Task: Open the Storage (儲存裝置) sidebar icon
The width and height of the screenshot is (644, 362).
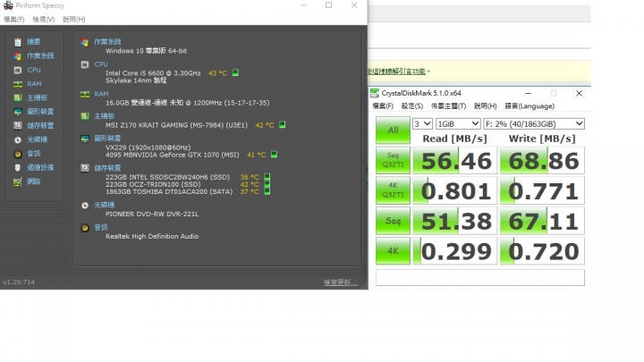Action: pyautogui.click(x=18, y=126)
